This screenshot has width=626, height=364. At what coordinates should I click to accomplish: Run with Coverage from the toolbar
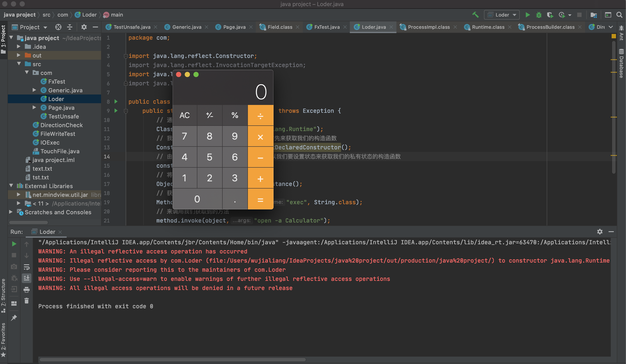click(550, 15)
